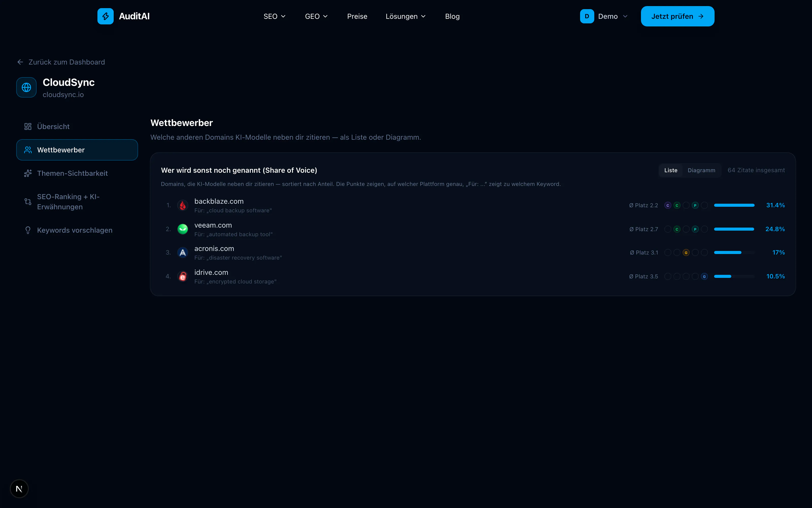Click the 10.5% share value

[x=775, y=277]
